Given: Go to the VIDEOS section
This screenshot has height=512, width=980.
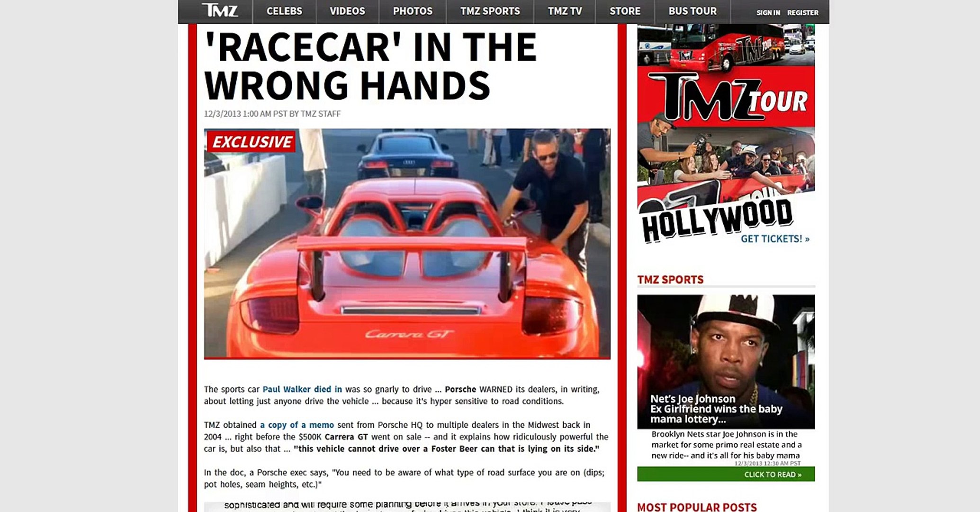Looking at the screenshot, I should (347, 11).
